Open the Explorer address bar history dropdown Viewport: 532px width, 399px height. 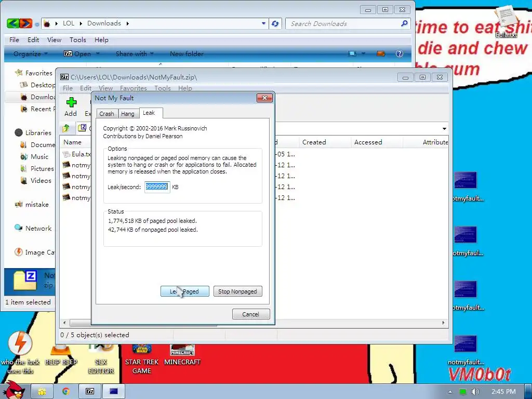coord(263,23)
